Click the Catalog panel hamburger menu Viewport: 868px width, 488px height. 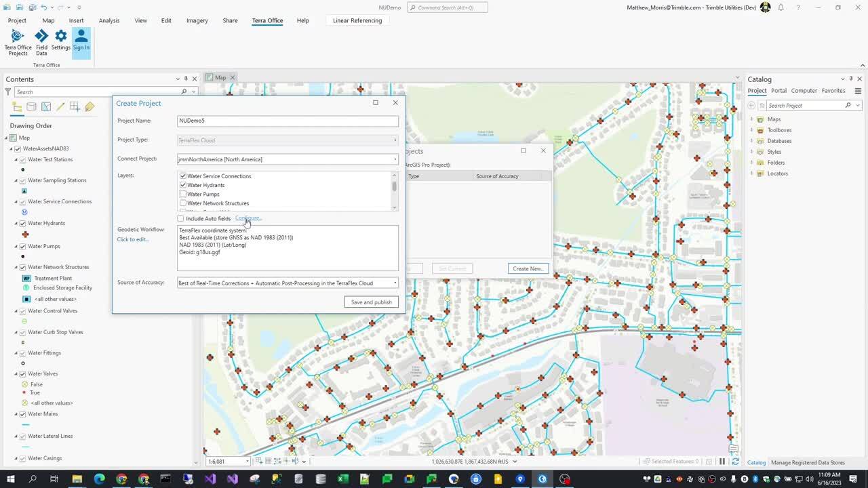pos(858,91)
